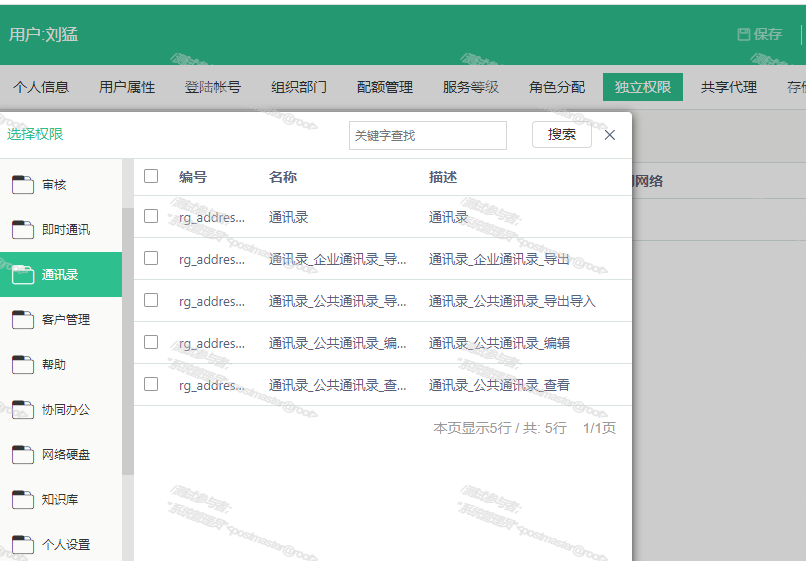Click the folder icon beside 即时通讯

click(x=23, y=230)
